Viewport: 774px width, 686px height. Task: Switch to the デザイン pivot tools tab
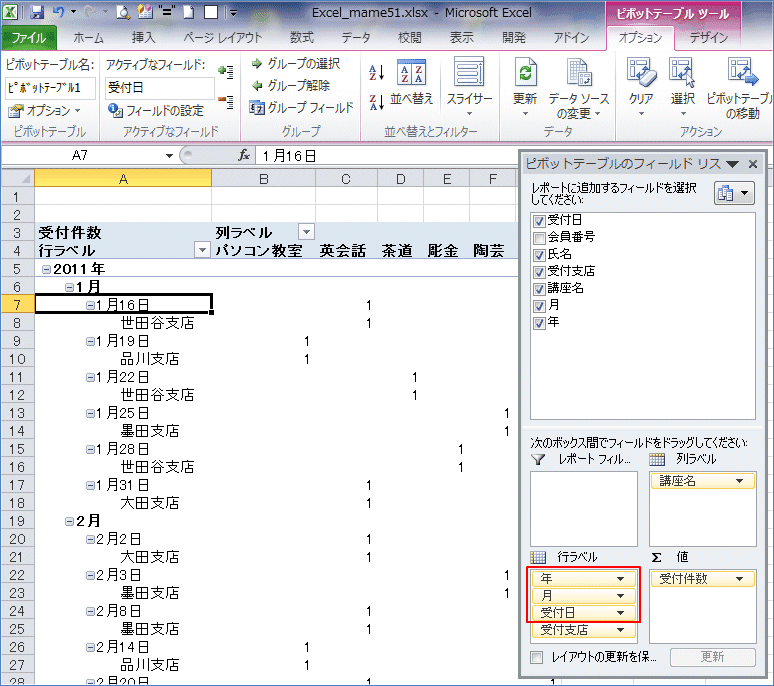708,38
